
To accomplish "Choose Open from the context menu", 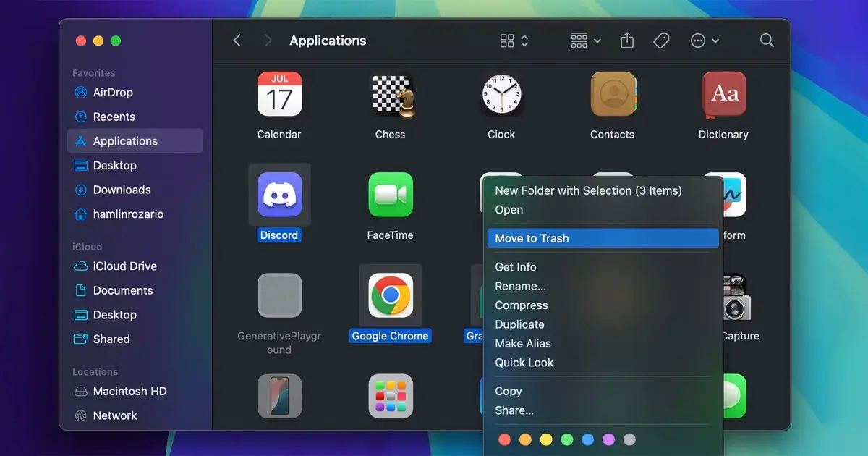I will click(x=603, y=210).
